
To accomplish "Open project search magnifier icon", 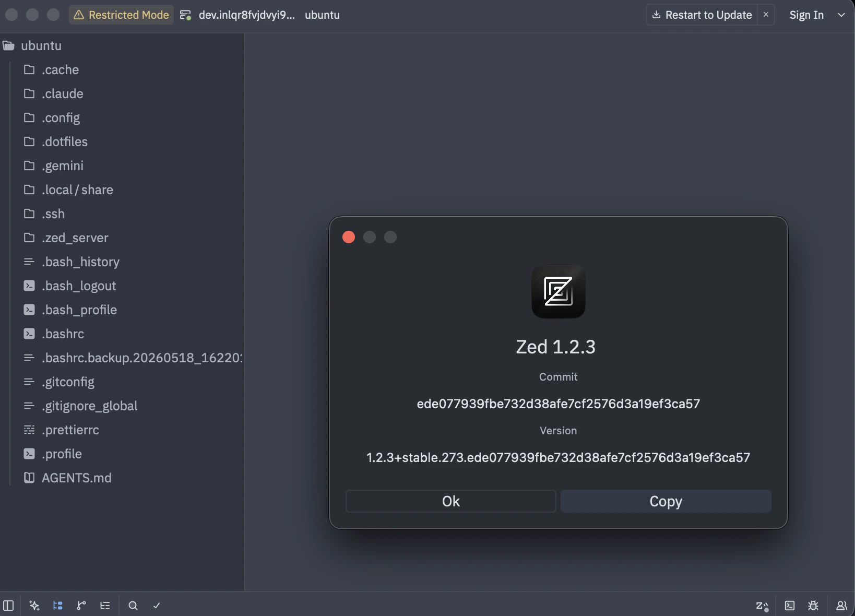I will tap(133, 606).
